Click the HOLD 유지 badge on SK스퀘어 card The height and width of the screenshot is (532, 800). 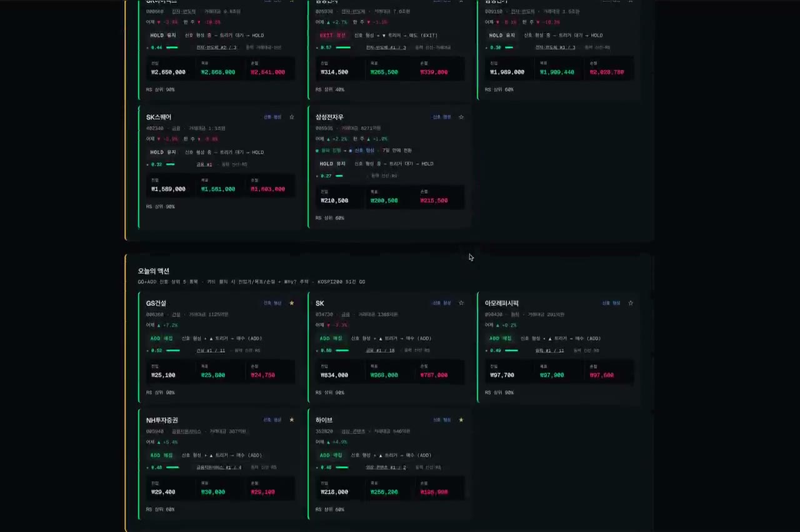pyautogui.click(x=163, y=152)
